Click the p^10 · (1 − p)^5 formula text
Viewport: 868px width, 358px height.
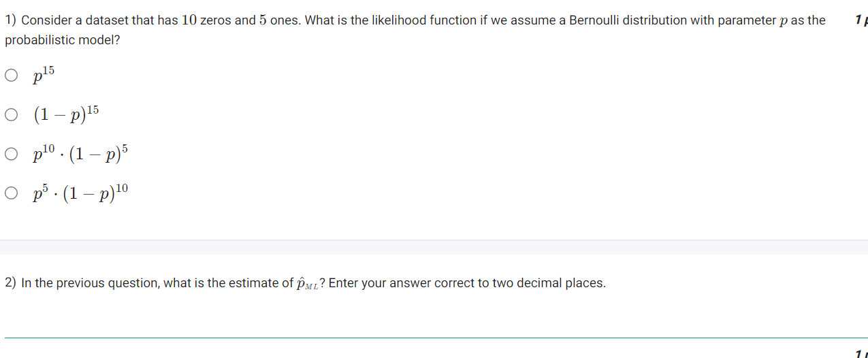pyautogui.click(x=80, y=153)
